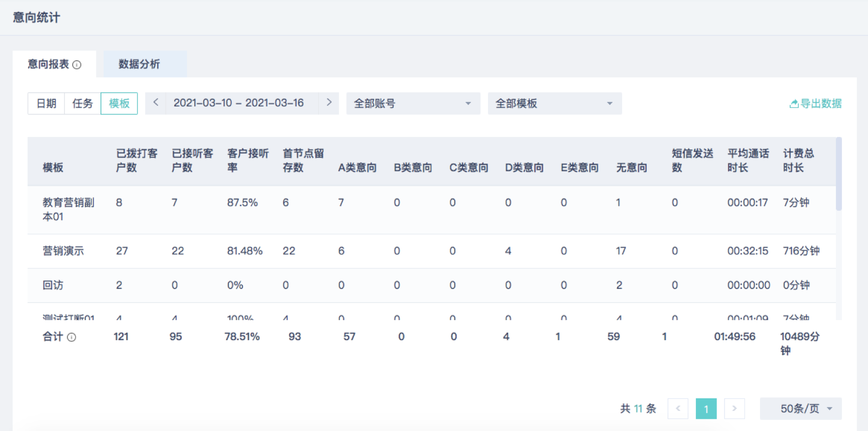Click the info icon next to 合计
This screenshot has height=431, width=868.
point(71,337)
